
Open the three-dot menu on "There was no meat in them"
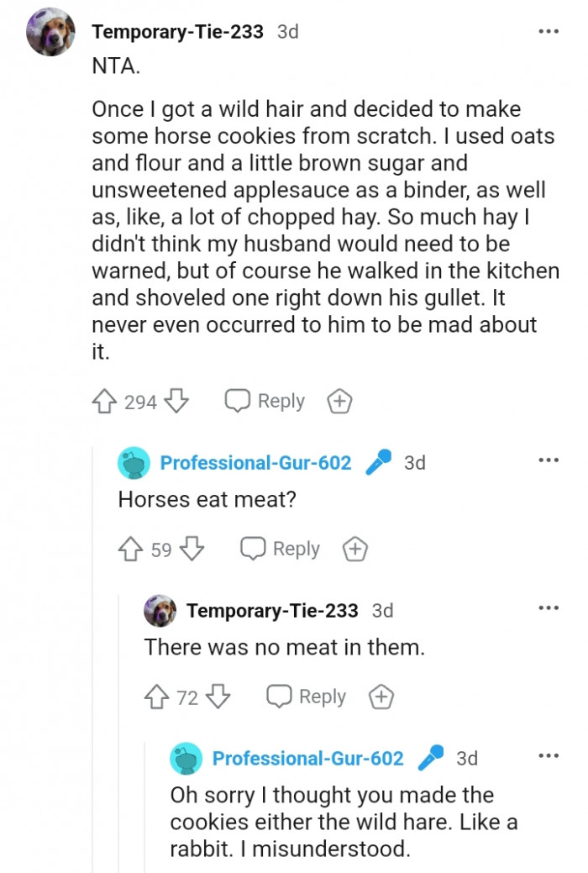[x=549, y=606]
